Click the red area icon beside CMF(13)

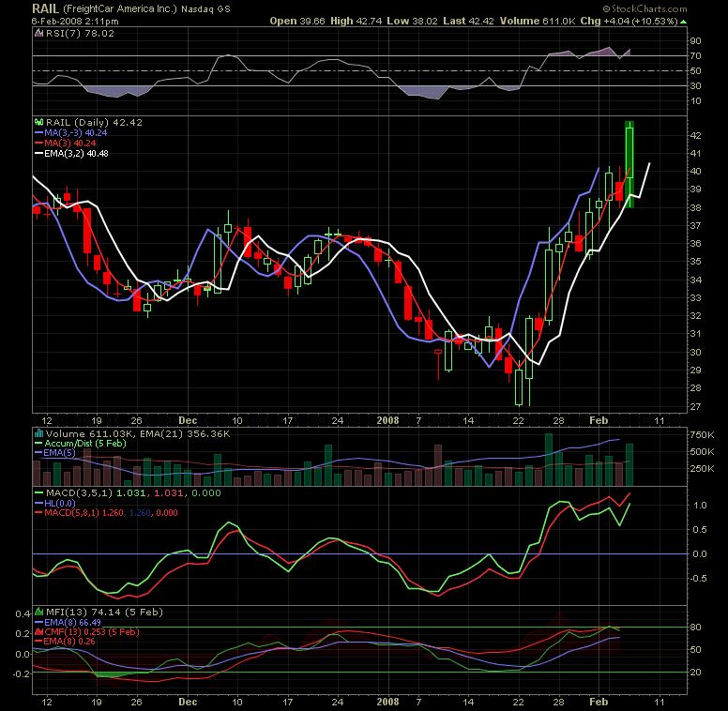[39, 632]
